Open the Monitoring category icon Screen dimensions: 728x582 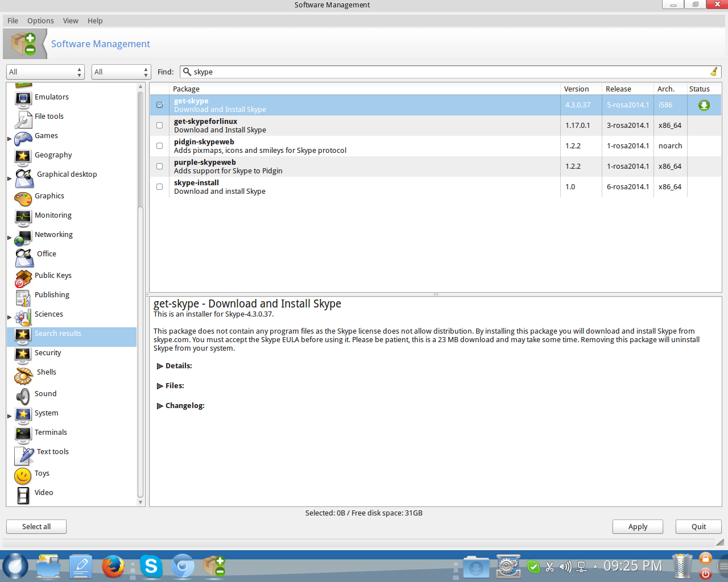pos(23,218)
